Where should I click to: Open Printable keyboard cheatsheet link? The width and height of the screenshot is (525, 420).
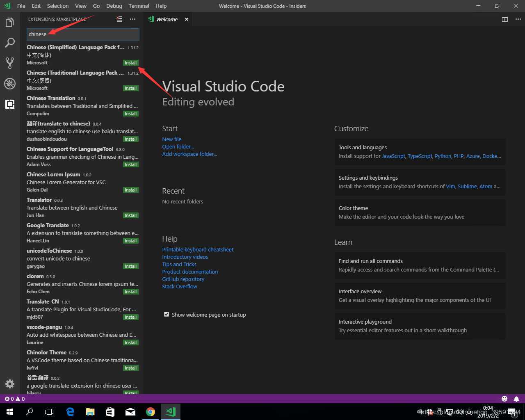pyautogui.click(x=198, y=249)
